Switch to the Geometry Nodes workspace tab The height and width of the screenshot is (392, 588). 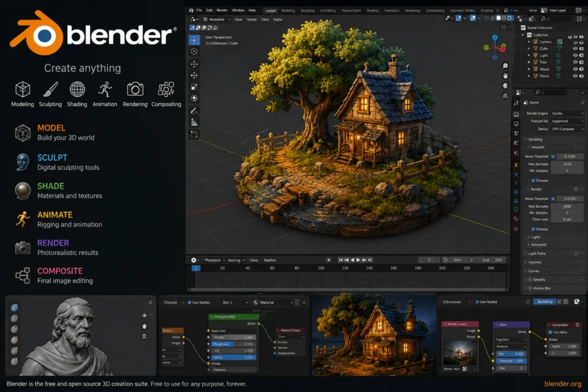point(462,11)
